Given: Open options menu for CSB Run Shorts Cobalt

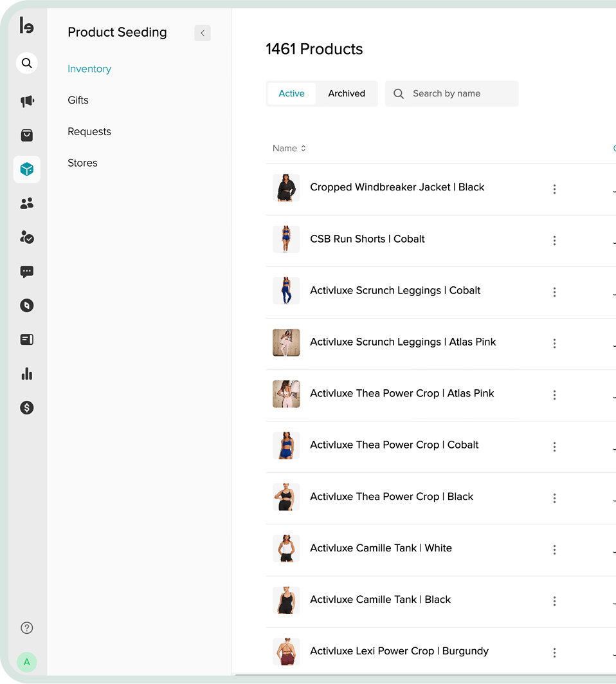Looking at the screenshot, I should (x=554, y=241).
